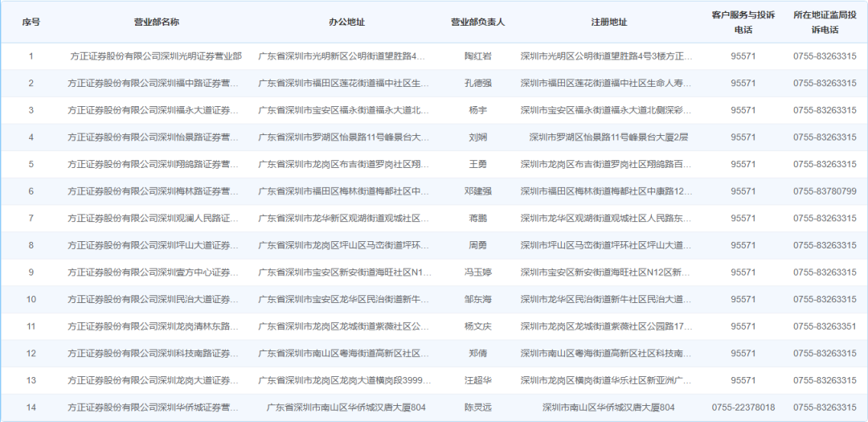Click serial number 1 cell
This screenshot has height=422, width=868.
(x=31, y=56)
